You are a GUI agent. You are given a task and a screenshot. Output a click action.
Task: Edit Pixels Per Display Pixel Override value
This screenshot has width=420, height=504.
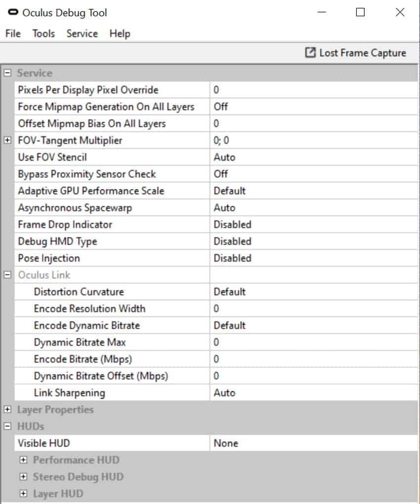tap(314, 90)
